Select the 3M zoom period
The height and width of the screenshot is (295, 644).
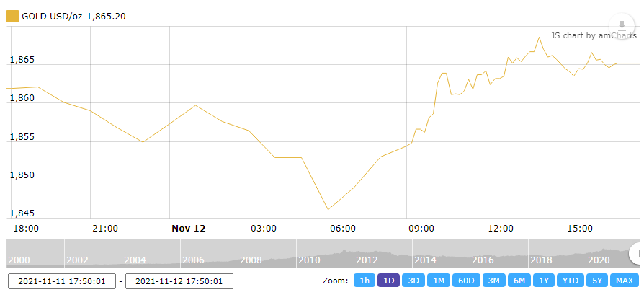pos(493,281)
